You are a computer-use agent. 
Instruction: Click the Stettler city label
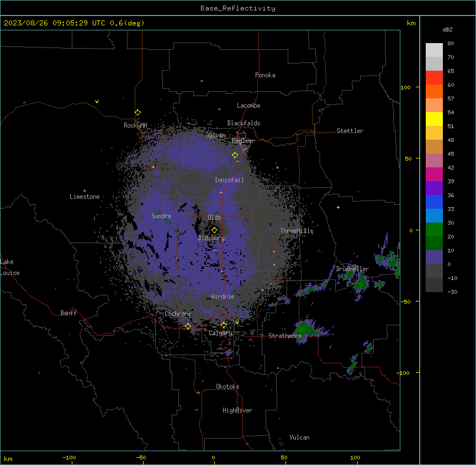350,131
